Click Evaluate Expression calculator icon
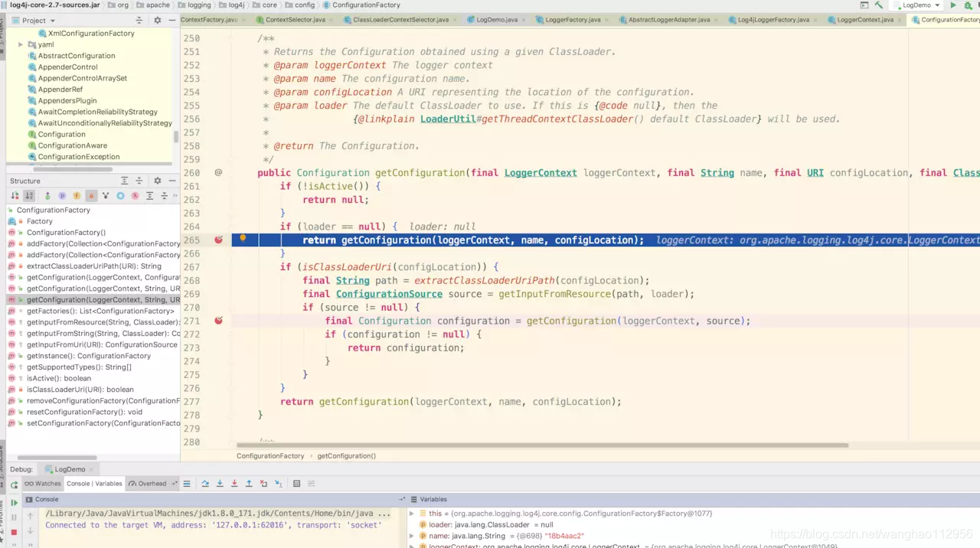 (296, 484)
